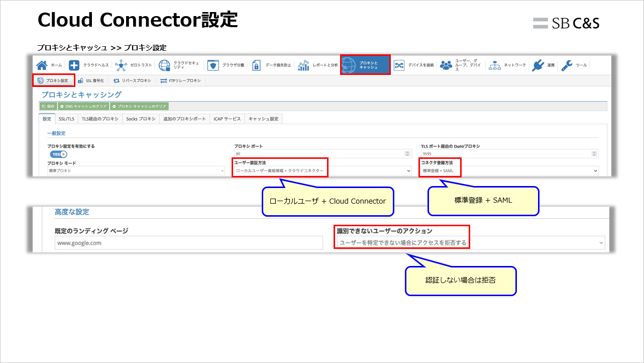
Task: Open the ゼロトラスト zero trust icon
Action: coord(121,65)
